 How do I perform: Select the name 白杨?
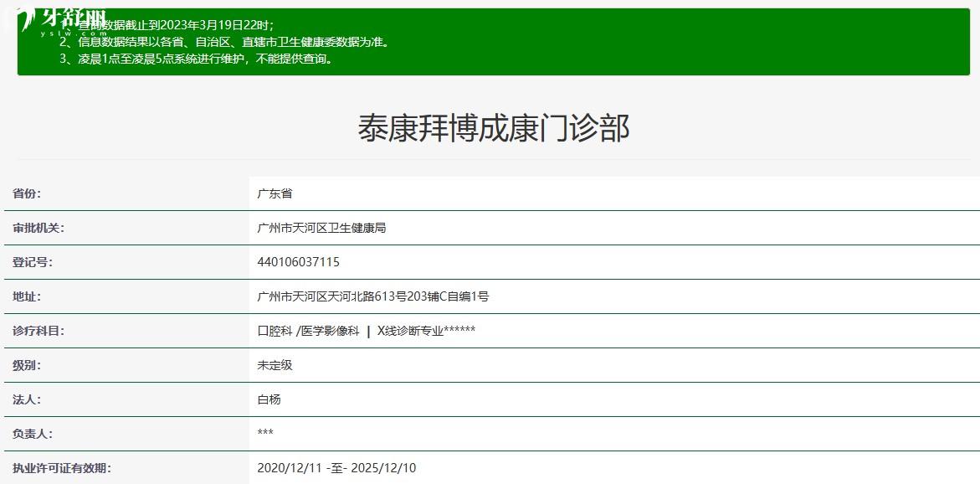point(269,399)
